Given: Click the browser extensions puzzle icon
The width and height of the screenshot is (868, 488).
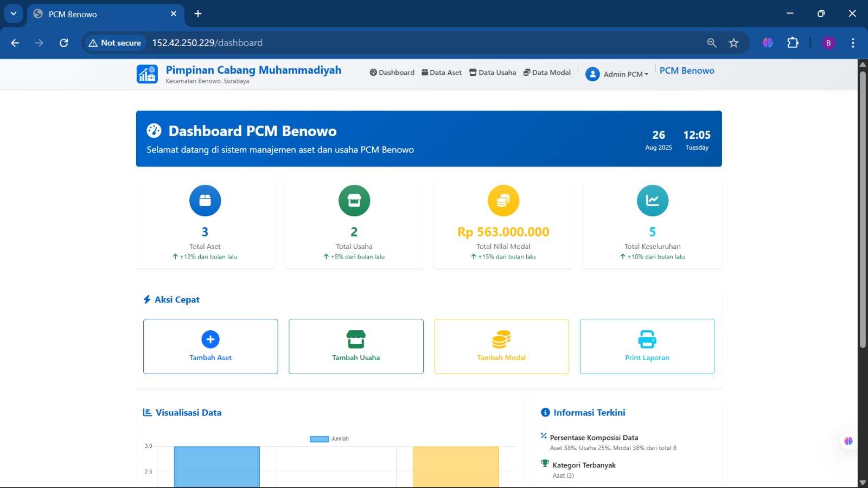Looking at the screenshot, I should [793, 43].
